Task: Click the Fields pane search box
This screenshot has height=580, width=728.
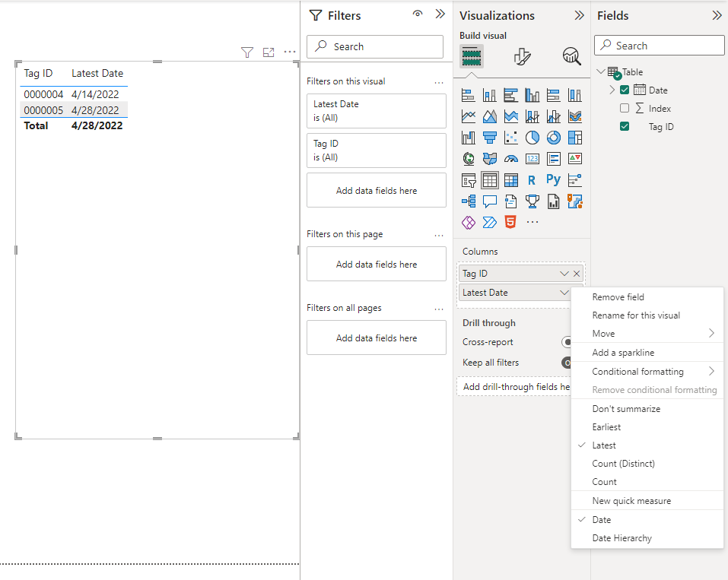Action: [660, 46]
